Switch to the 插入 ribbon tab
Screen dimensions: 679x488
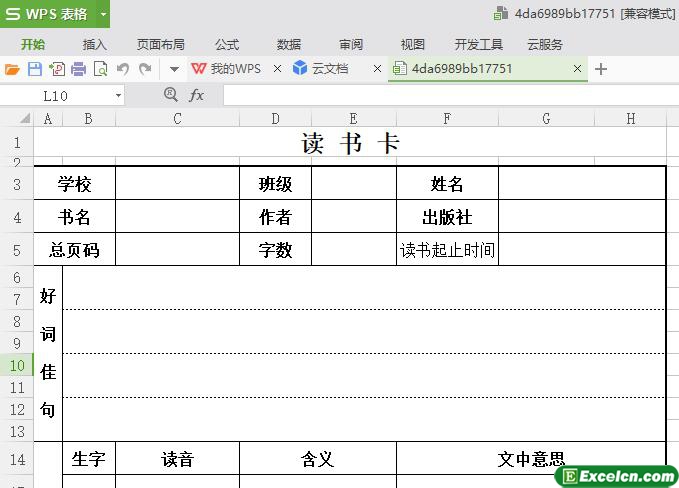(x=95, y=44)
